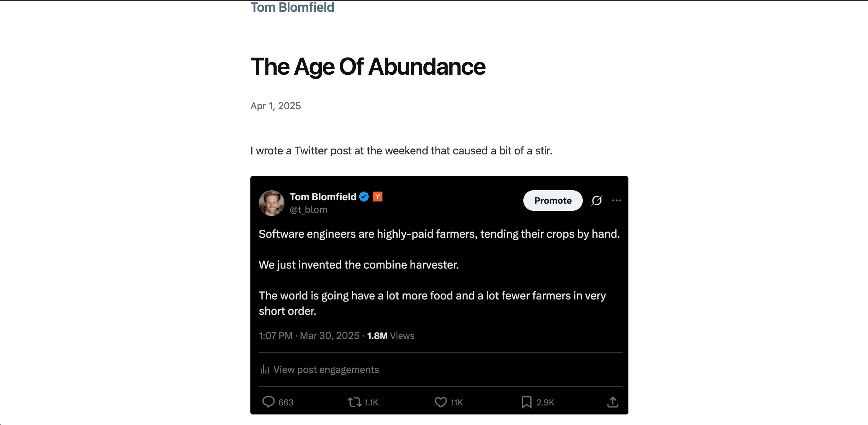868x425 pixels.
Task: Click the Tom Blomfield name in the tweet
Action: coord(323,197)
